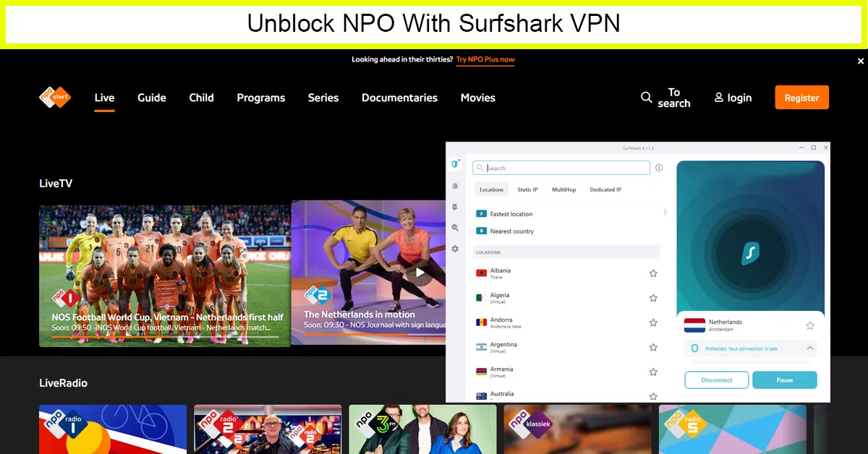
Task: Click the user icon next to login
Action: click(719, 98)
